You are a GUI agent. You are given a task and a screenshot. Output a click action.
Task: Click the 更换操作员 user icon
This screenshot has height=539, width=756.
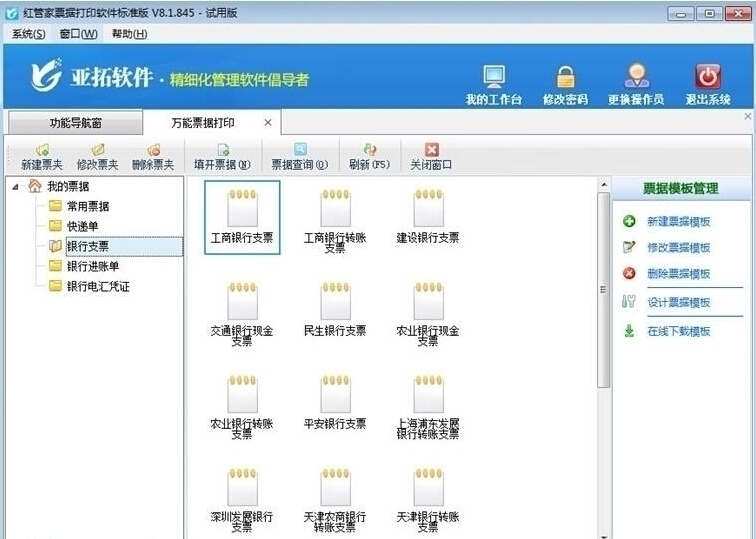[x=636, y=76]
